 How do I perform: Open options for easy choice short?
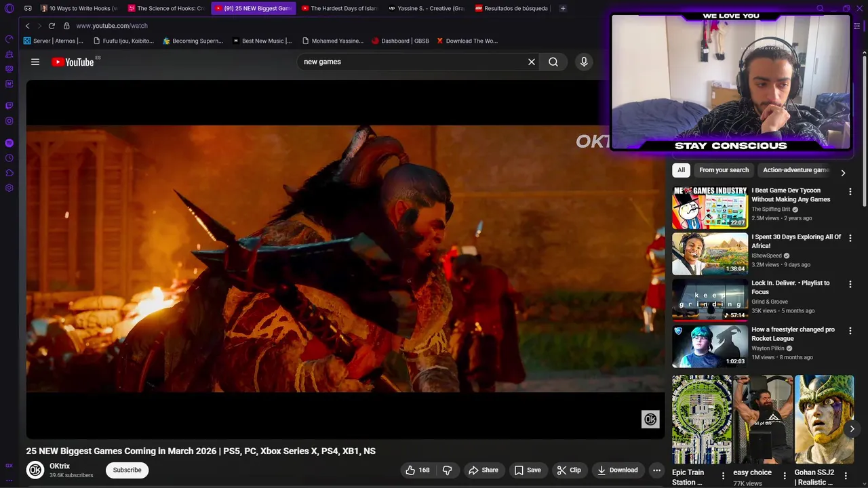point(785,476)
